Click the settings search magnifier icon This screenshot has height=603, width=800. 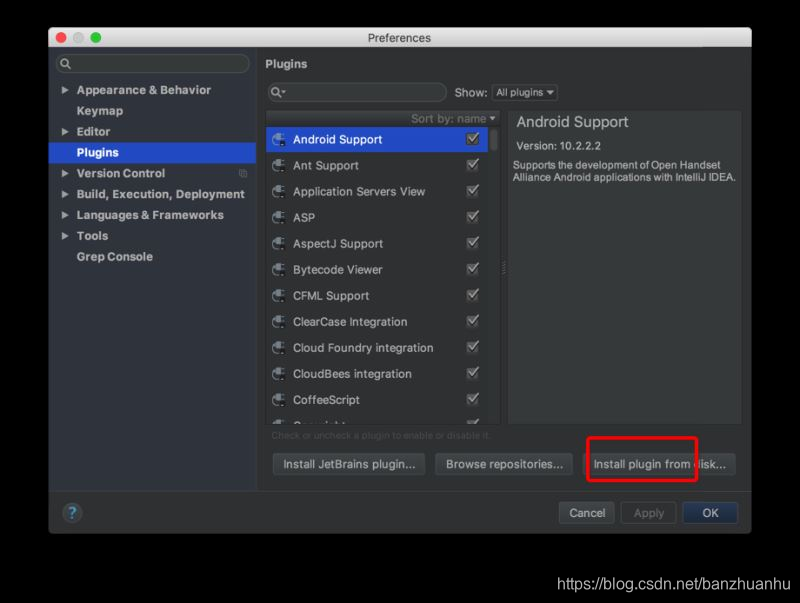click(65, 64)
